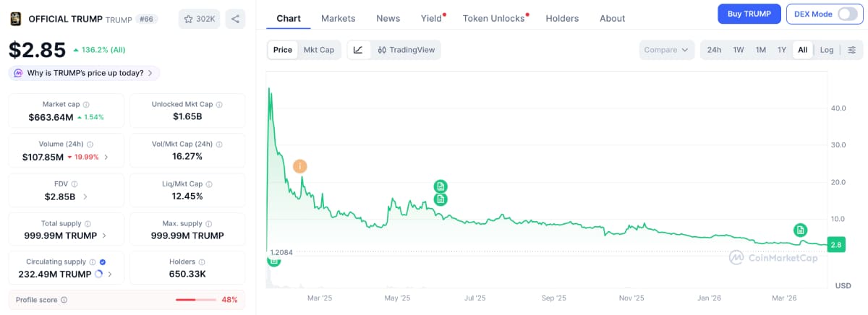The image size is (868, 315).
Task: Go to the Token Unlocks tab
Action: tap(493, 18)
